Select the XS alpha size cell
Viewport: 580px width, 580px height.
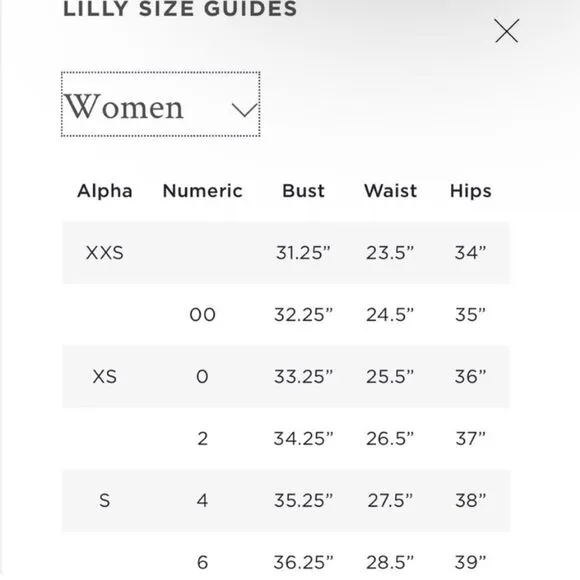pyautogui.click(x=105, y=377)
